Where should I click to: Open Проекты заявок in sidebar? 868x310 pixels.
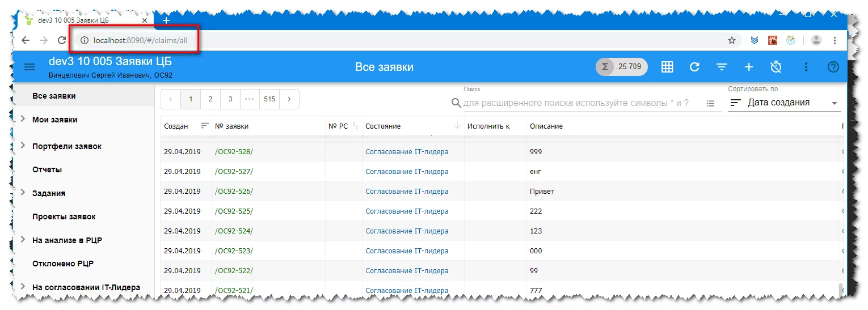pyautogui.click(x=64, y=216)
